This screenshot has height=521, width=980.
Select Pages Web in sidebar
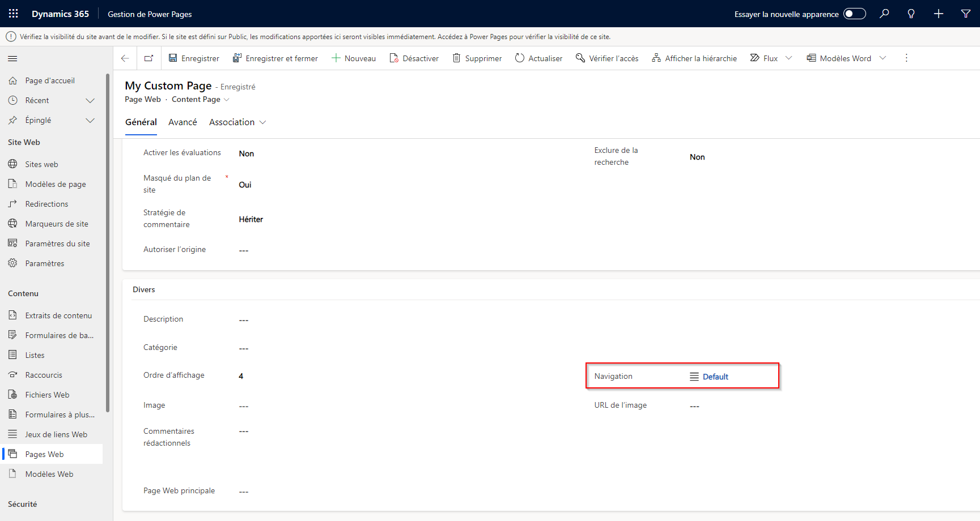point(51,454)
